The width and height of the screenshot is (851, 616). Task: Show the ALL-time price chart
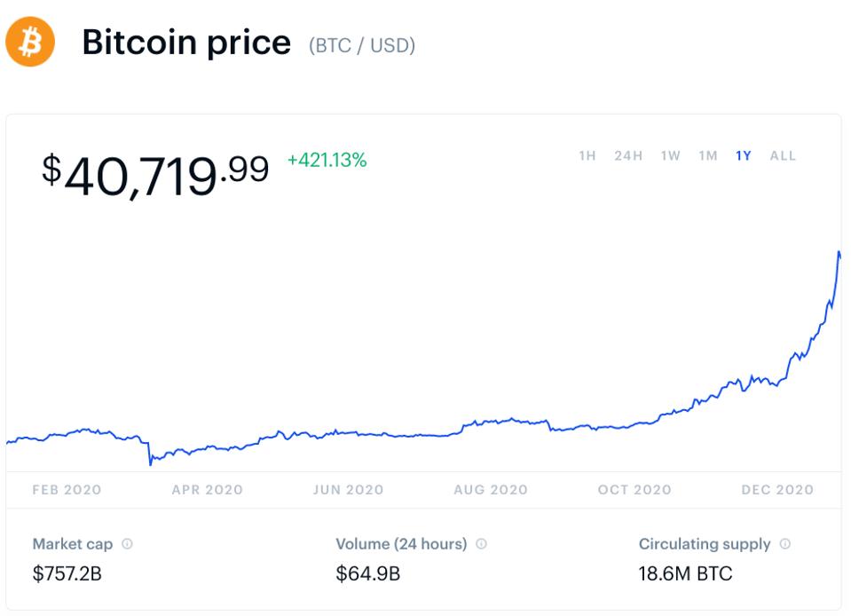click(782, 154)
